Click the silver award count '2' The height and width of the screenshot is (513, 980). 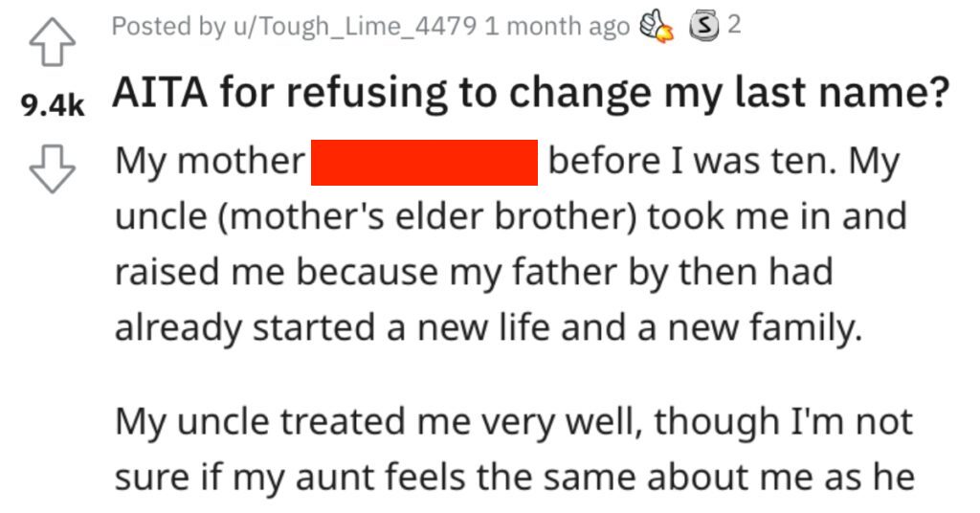(734, 25)
